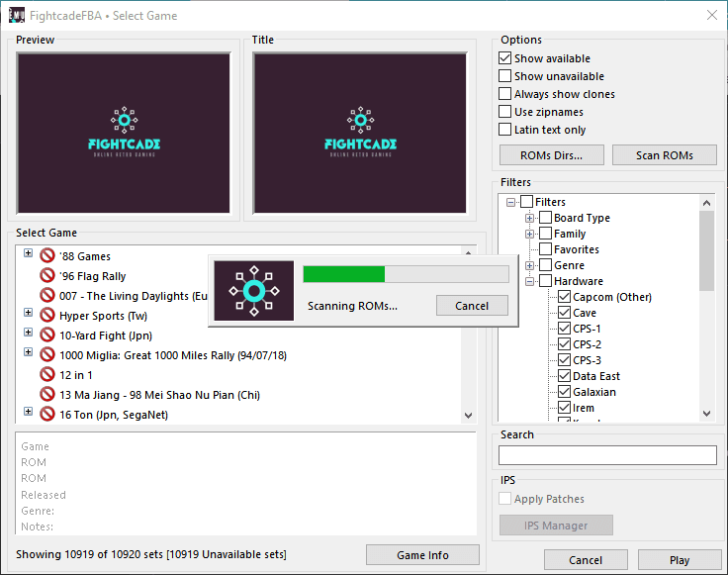Click the Play button
This screenshot has width=728, height=575.
click(x=680, y=560)
